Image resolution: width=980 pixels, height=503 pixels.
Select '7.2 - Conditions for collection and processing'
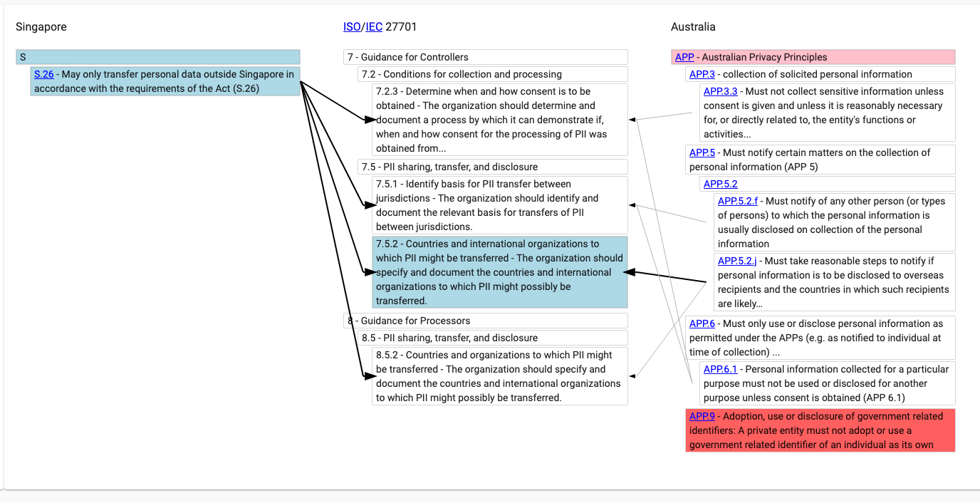click(493, 74)
